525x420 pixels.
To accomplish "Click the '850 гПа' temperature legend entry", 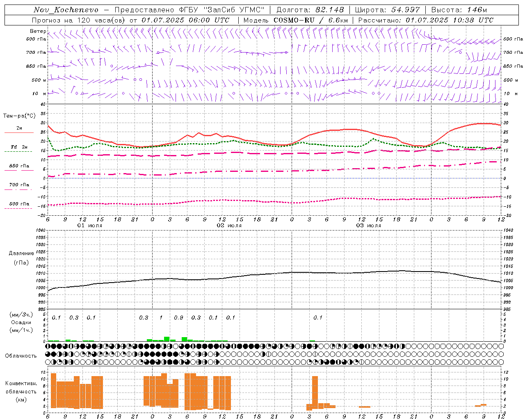I will point(19,166).
